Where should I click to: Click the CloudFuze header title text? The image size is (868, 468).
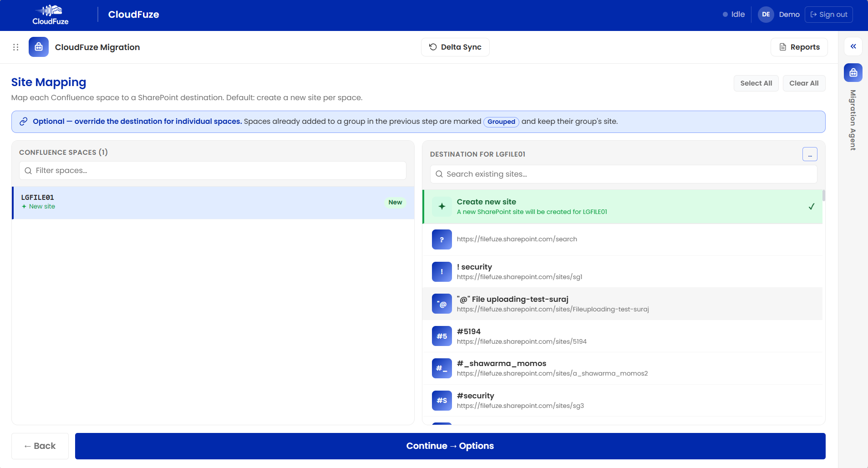(133, 15)
